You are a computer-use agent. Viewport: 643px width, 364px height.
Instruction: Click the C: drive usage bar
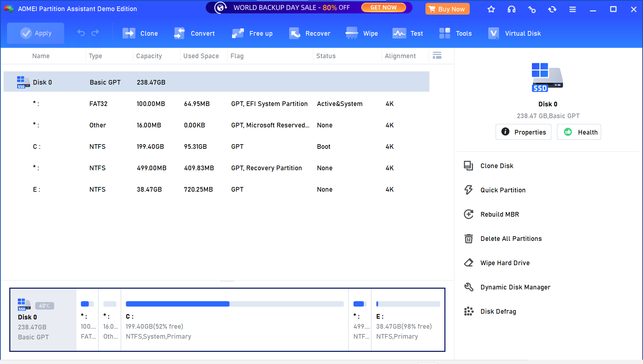234,304
